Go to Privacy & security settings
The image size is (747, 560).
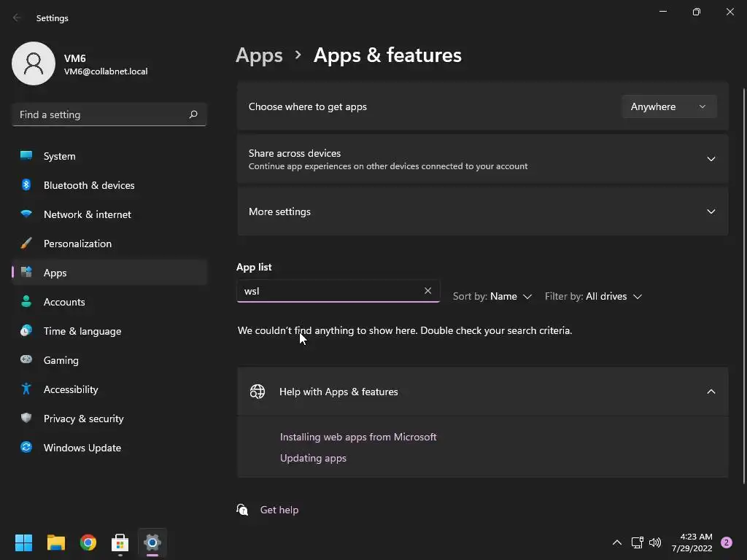tap(83, 419)
